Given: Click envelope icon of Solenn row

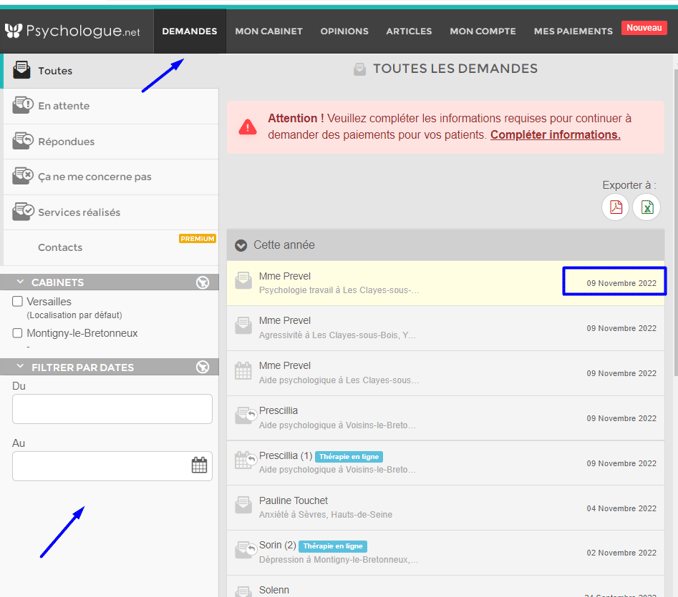Looking at the screenshot, I should click(x=243, y=591).
